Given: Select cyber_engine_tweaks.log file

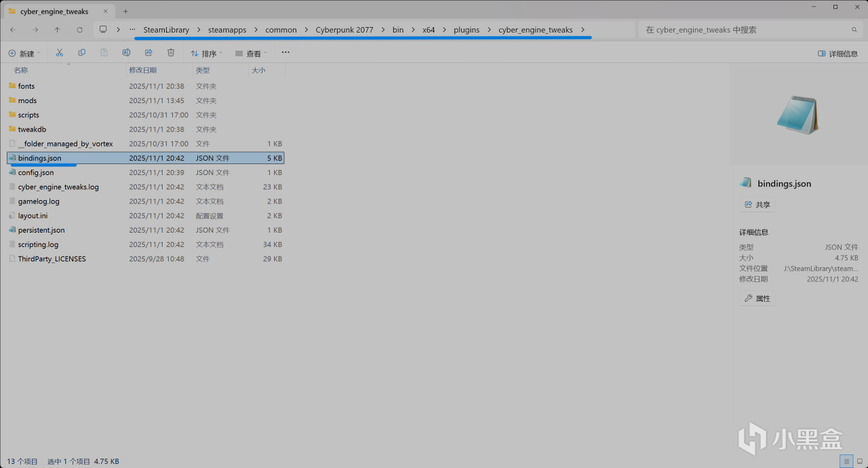Looking at the screenshot, I should (146, 187).
